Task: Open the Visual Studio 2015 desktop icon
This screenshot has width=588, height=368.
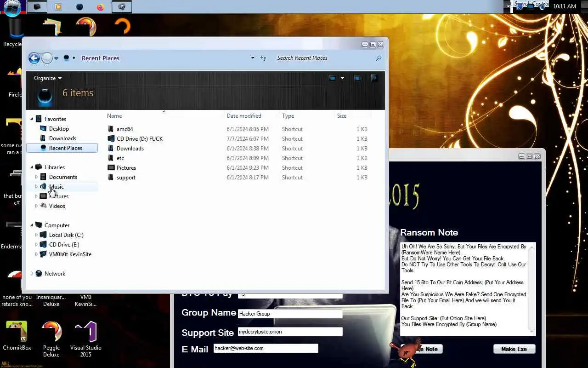Action: pyautogui.click(x=86, y=339)
